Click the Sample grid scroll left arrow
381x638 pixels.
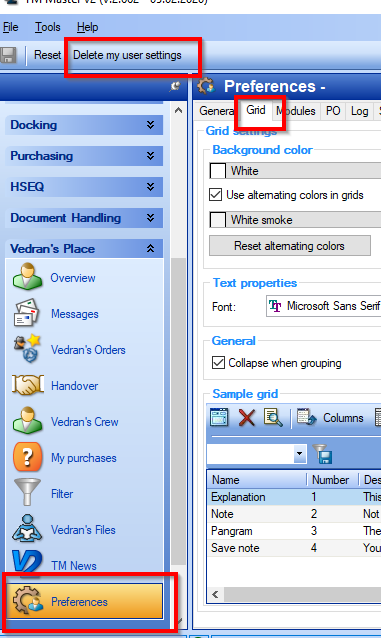click(215, 594)
